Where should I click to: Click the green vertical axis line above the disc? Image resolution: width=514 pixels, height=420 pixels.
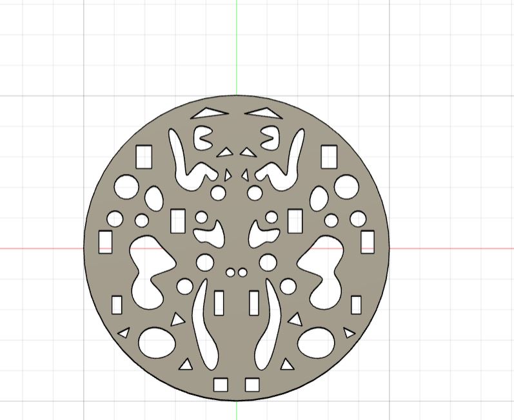[x=236, y=48]
